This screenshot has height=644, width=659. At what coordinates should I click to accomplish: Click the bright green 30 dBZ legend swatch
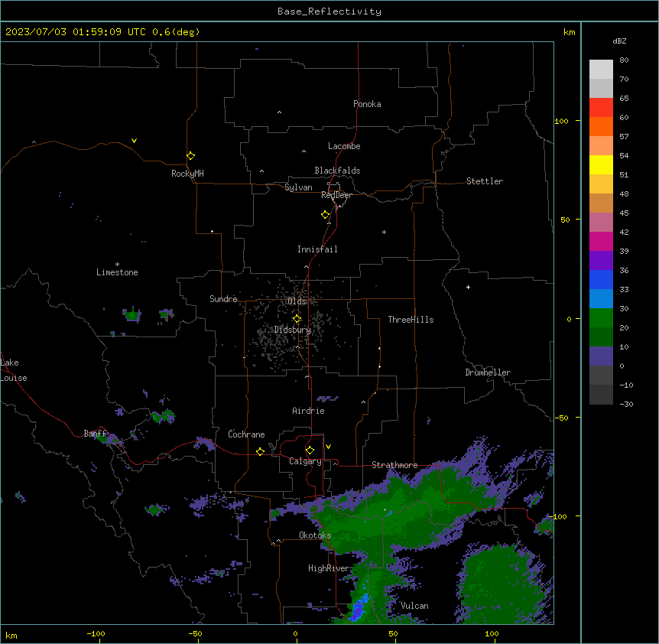[x=601, y=318]
